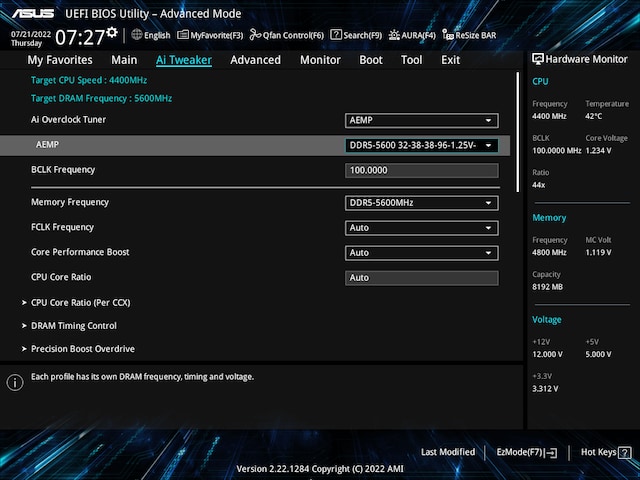Expand the DRAM Timing Control submenu
Screen dimensions: 640x480
pyautogui.click(x=73, y=326)
